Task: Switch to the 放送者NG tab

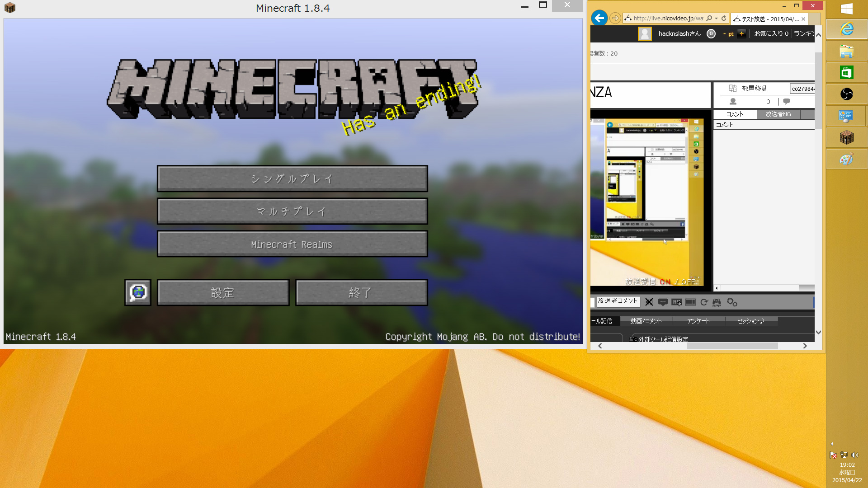Action: click(x=778, y=114)
